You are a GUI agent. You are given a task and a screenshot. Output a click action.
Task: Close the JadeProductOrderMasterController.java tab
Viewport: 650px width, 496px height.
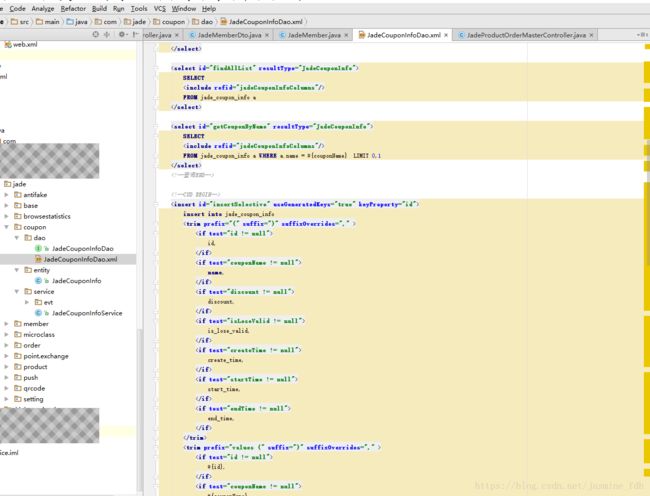click(x=591, y=35)
